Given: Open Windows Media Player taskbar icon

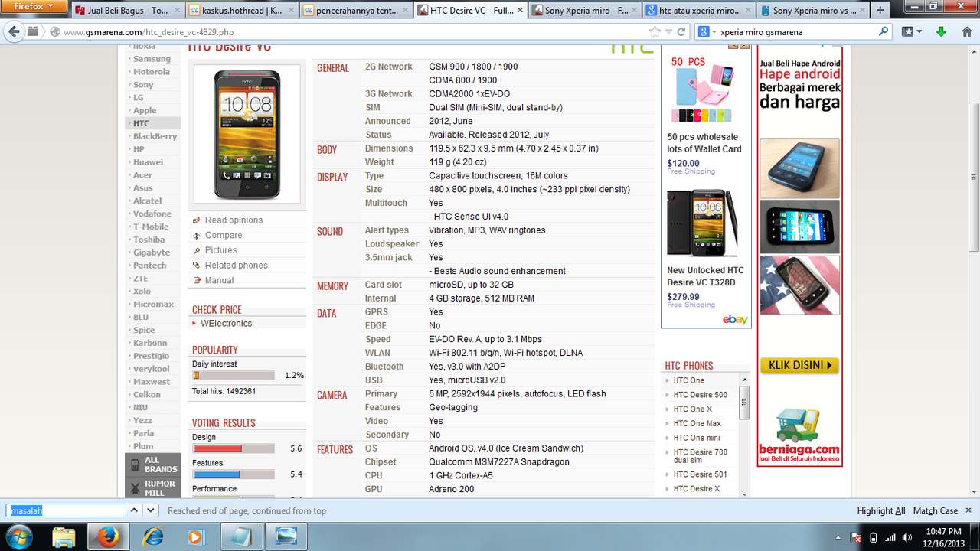Looking at the screenshot, I should click(x=197, y=536).
